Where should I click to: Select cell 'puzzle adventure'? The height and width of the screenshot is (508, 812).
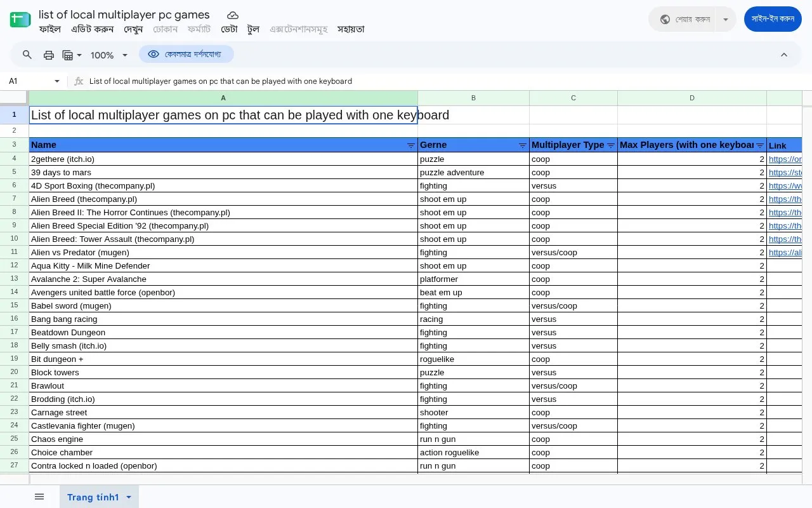[473, 173]
